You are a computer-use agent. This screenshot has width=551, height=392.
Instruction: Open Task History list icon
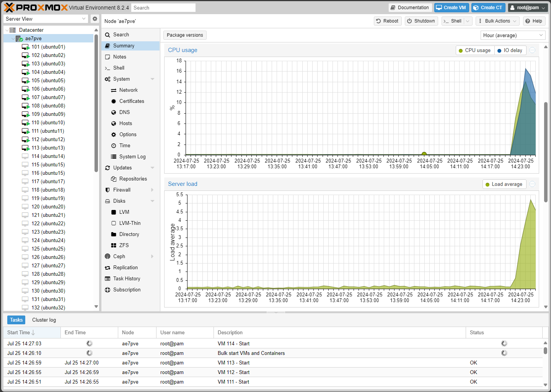click(108, 278)
